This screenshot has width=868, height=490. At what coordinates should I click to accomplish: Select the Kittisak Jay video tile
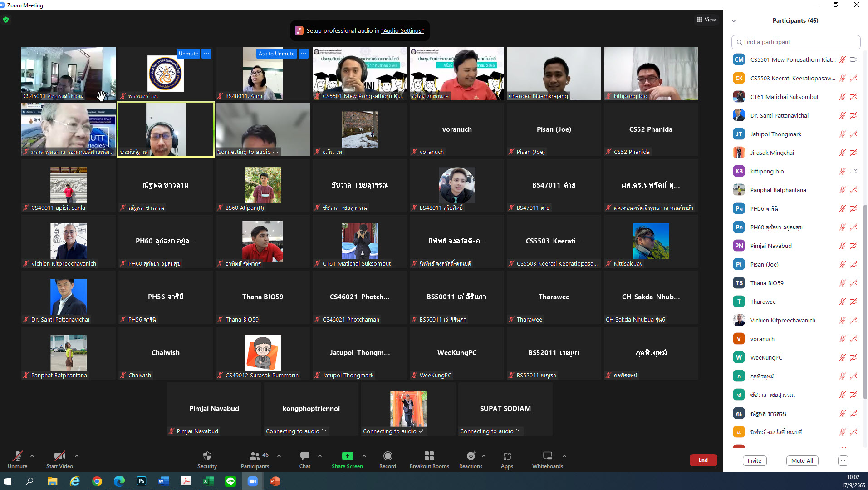[x=651, y=241]
